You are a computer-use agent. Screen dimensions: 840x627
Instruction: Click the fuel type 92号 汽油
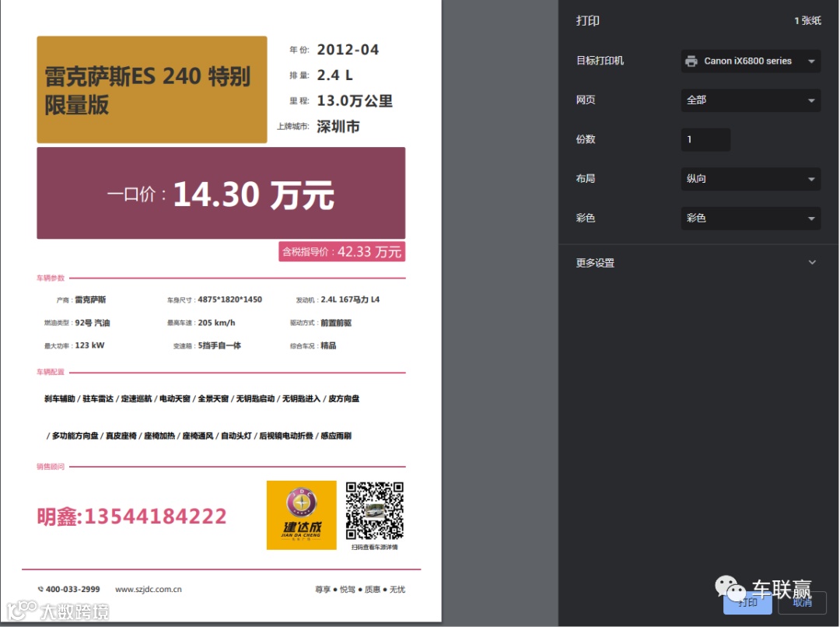click(x=92, y=323)
